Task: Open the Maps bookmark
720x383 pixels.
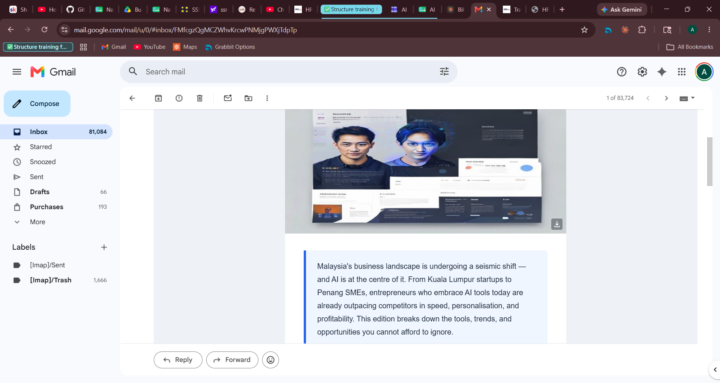Action: [185, 47]
